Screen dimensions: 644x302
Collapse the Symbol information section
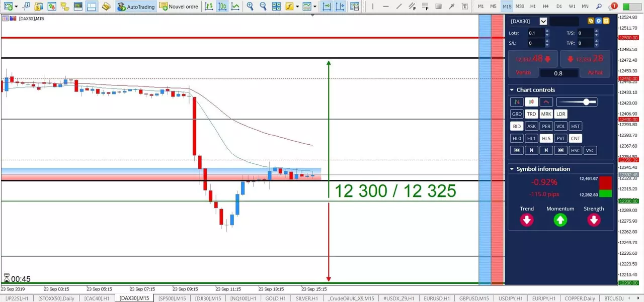pyautogui.click(x=512, y=169)
